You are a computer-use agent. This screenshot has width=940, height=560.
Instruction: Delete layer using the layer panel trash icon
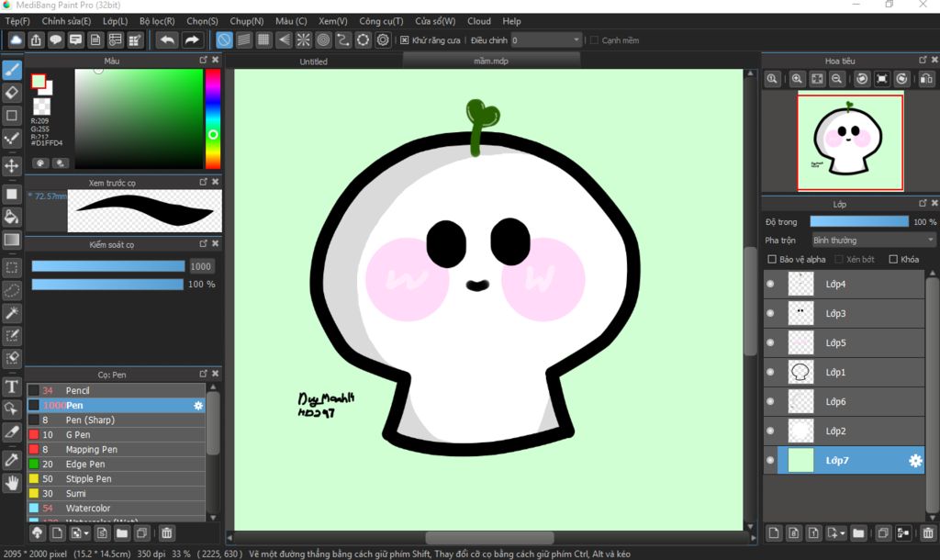[928, 532]
